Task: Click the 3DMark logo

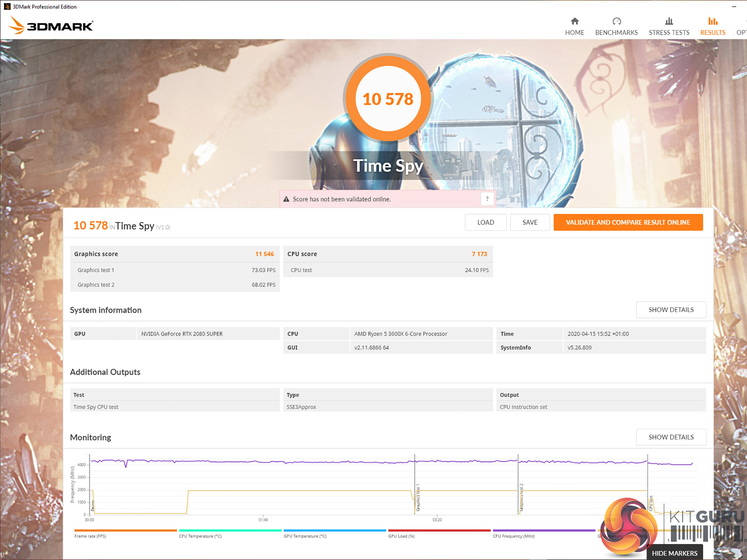Action: 51,26
